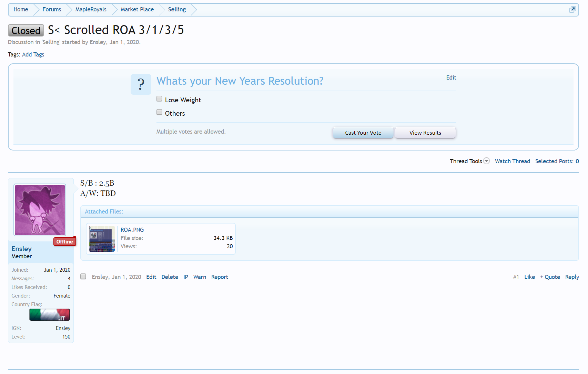
Task: Click Add Tags link
Action: 33,54
